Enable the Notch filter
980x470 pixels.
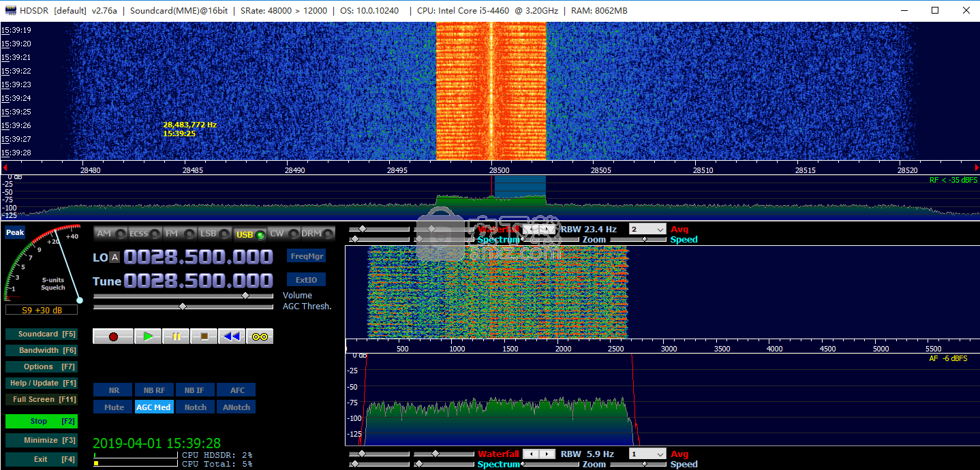(195, 407)
